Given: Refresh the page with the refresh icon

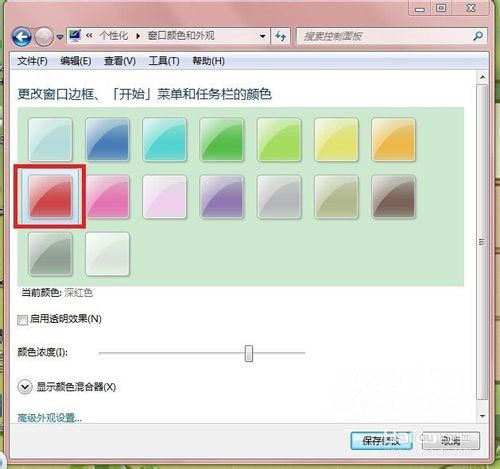Looking at the screenshot, I should 280,36.
